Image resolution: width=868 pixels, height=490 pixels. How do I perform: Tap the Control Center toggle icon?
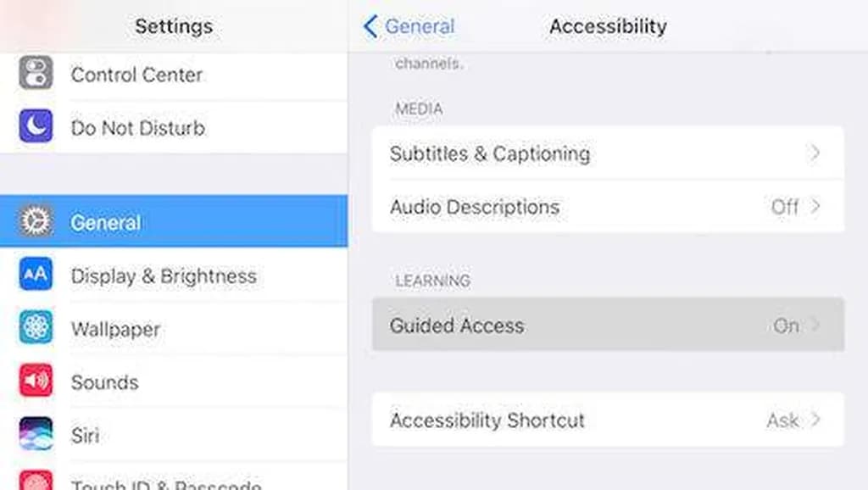[36, 74]
